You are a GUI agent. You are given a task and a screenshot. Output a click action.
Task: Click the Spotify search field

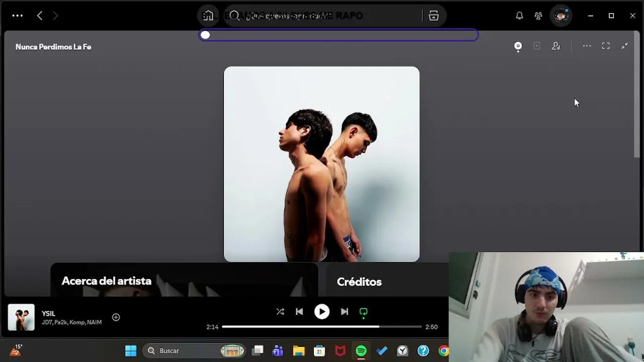325,16
